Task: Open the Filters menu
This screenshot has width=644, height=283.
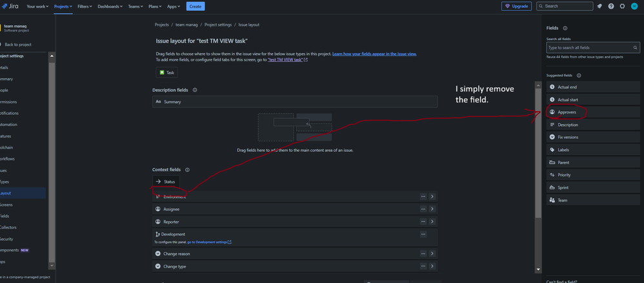Action: [85, 6]
